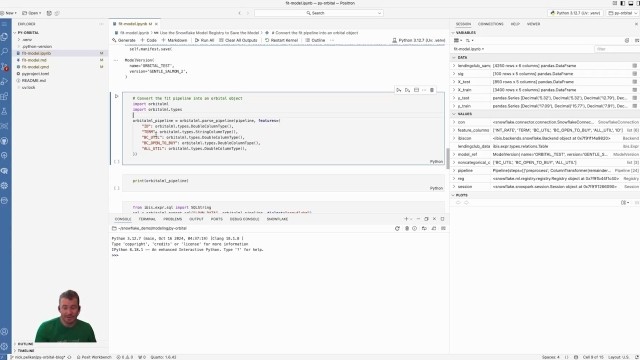Click the Split Cell icon in the cell toolbar
The height and width of the screenshot is (360, 640).
[416, 90]
